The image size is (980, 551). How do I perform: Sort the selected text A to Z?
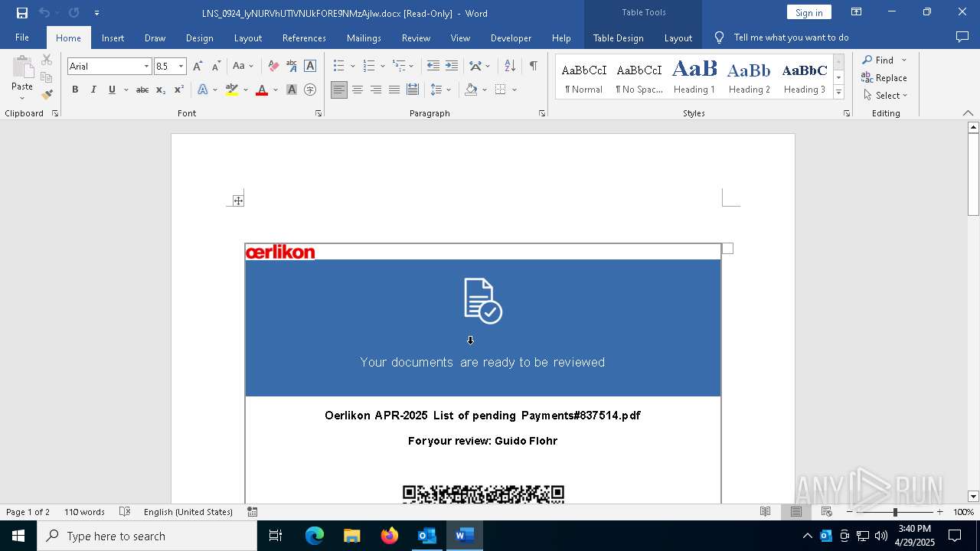510,66
